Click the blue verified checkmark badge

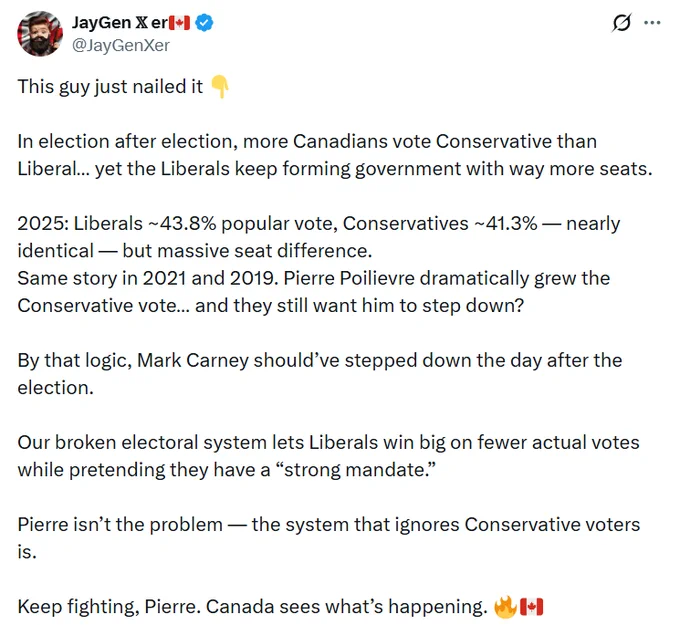point(204,23)
